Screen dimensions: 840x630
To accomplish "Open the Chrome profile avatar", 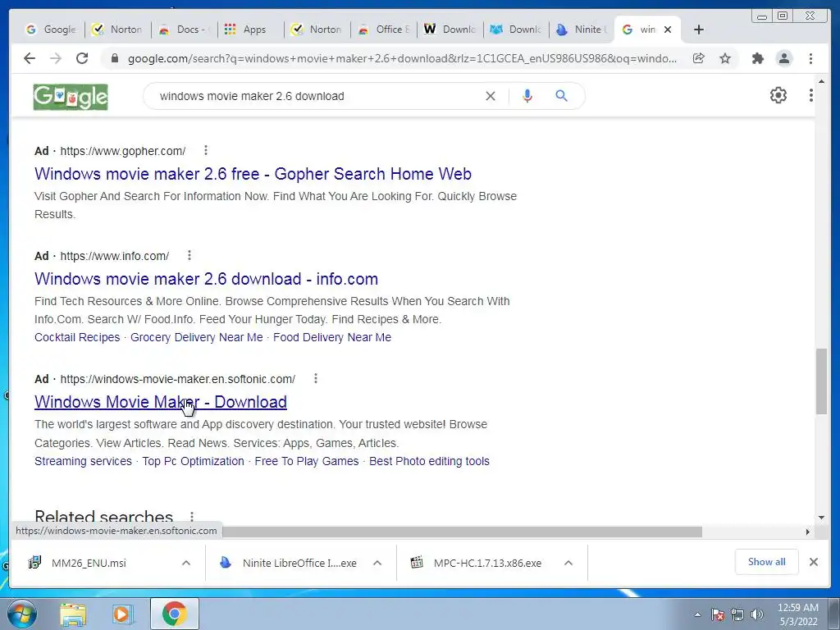I will (783, 58).
